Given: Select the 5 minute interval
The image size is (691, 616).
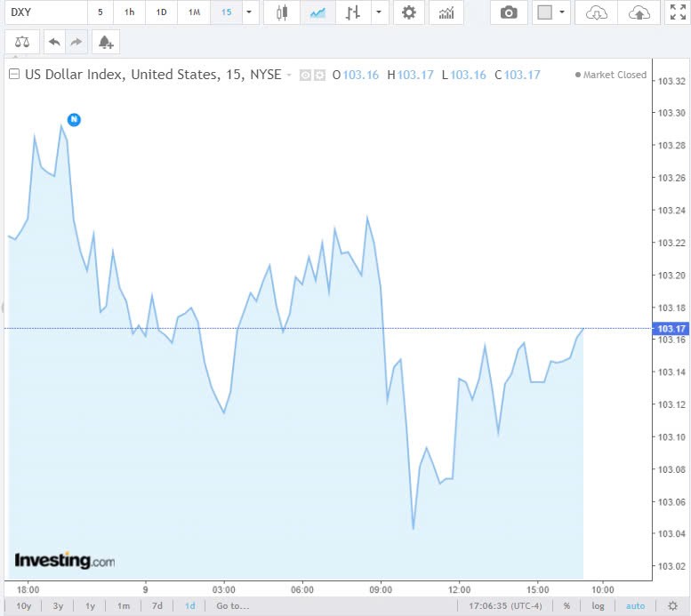Looking at the screenshot, I should (100, 12).
